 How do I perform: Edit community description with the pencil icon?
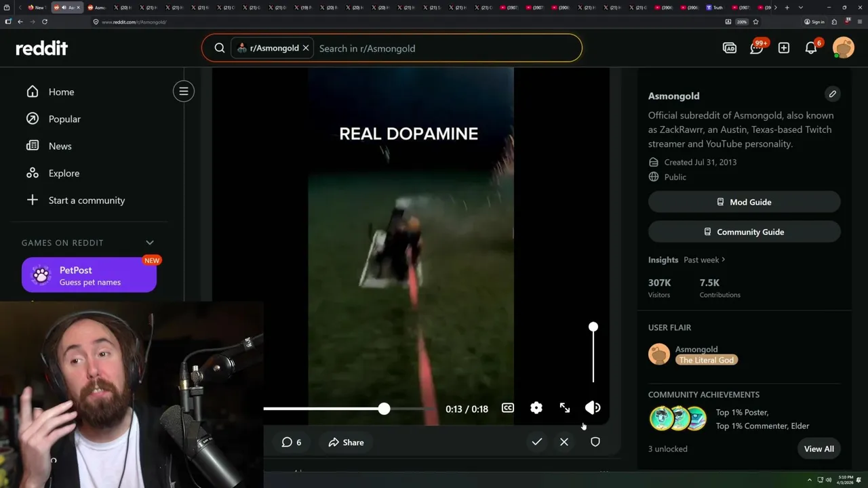coord(832,94)
